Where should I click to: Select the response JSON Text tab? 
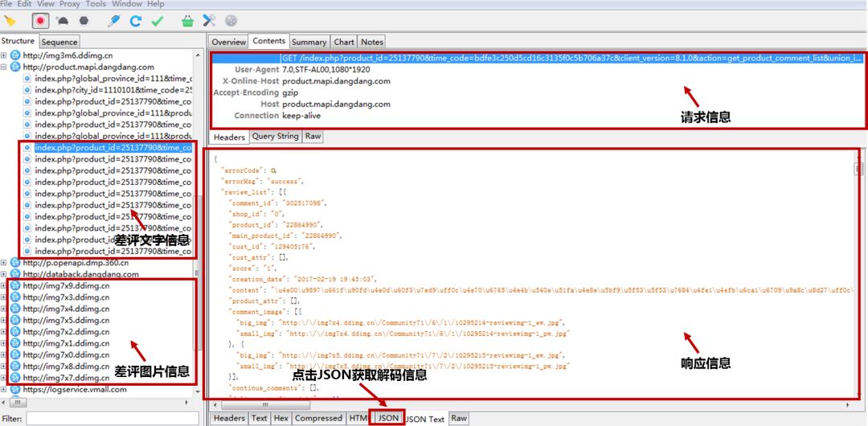click(x=425, y=419)
